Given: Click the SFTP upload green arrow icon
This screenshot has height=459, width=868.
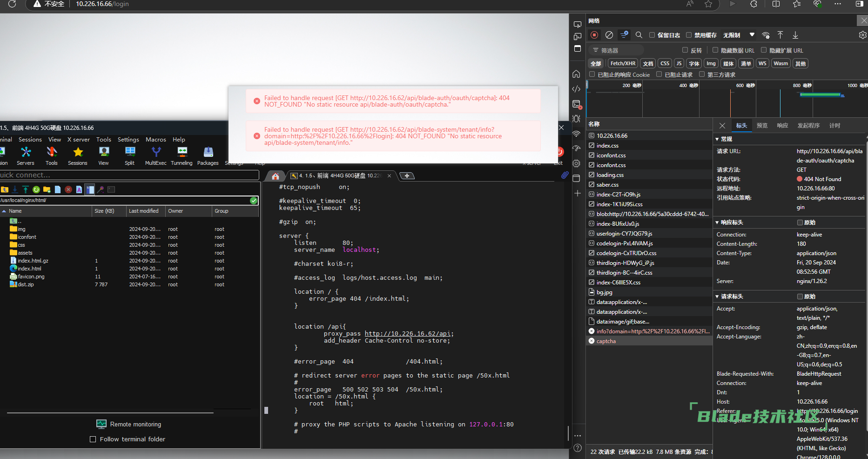Looking at the screenshot, I should click(26, 189).
